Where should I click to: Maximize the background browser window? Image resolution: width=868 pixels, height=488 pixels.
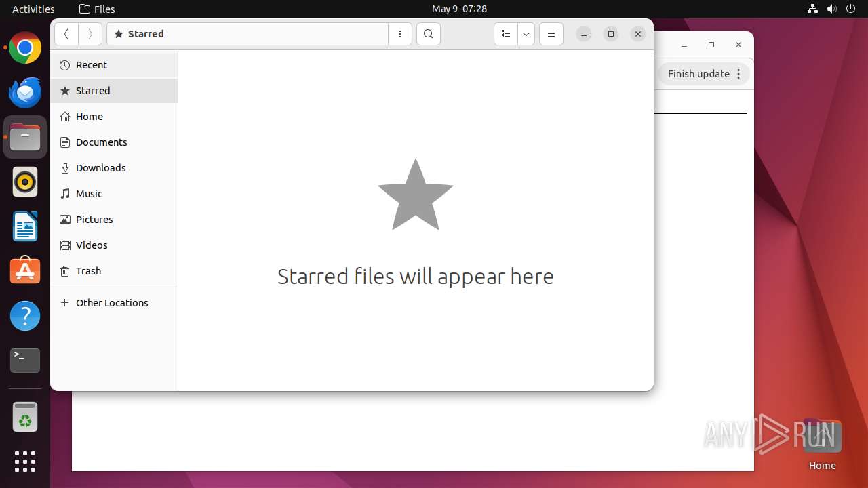coord(711,45)
